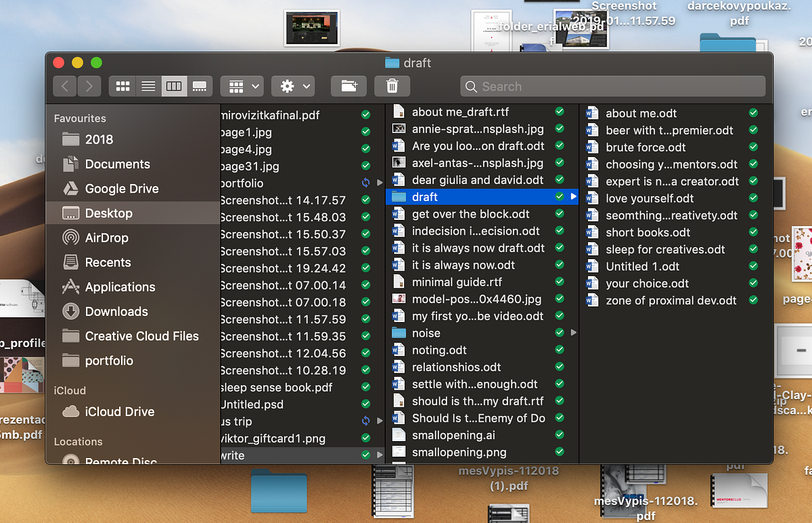Expand the write folder arrow
The width and height of the screenshot is (812, 523).
(x=380, y=455)
